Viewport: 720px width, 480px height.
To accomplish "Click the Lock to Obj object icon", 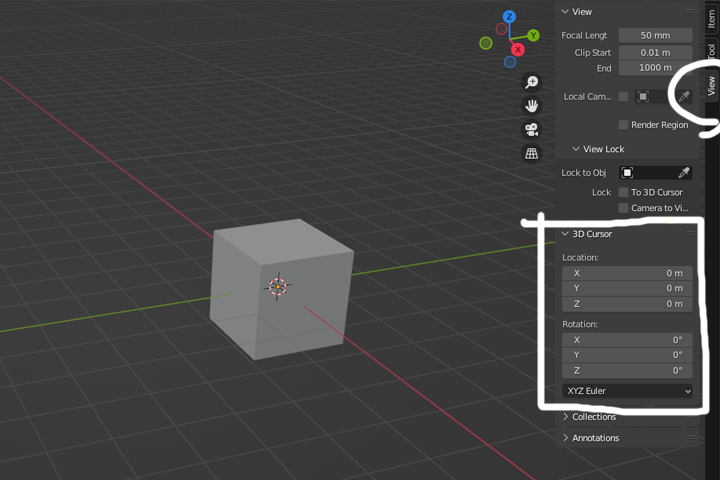I will pos(627,173).
